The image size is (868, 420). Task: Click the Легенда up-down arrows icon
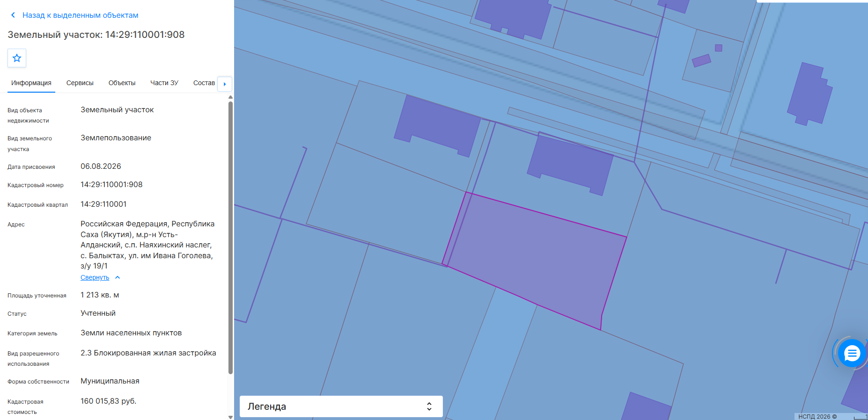coord(429,406)
